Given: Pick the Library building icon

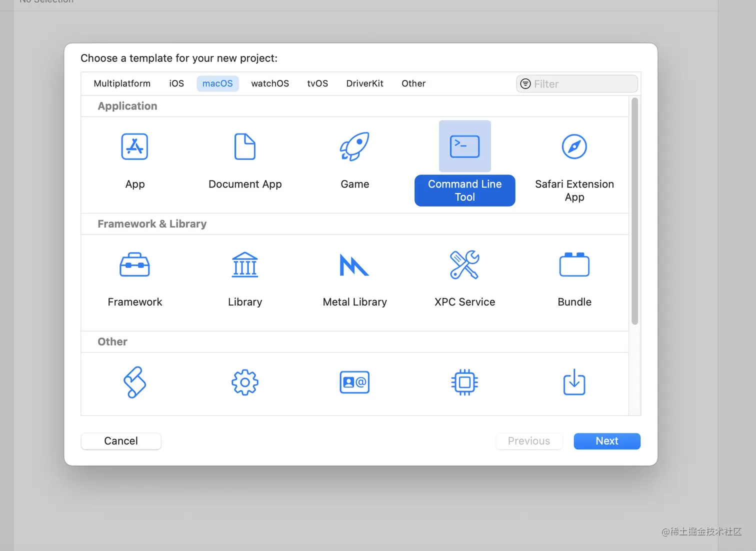Looking at the screenshot, I should click(245, 264).
